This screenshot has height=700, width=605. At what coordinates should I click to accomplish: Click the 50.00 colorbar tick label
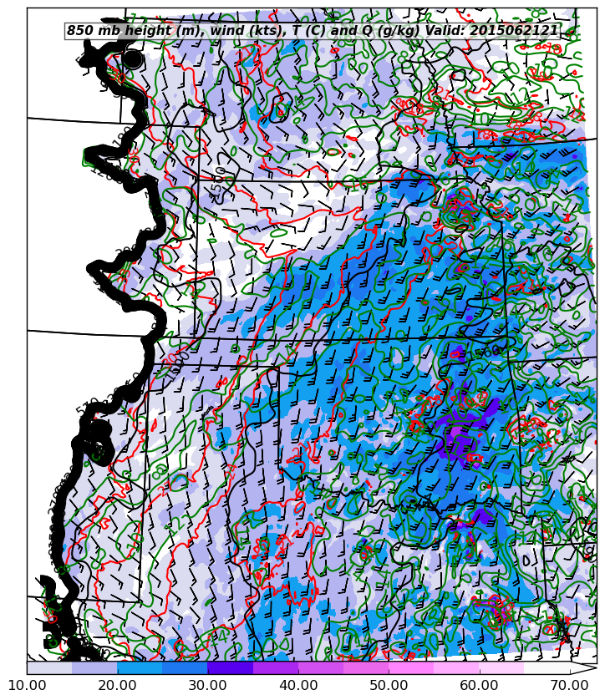389,686
